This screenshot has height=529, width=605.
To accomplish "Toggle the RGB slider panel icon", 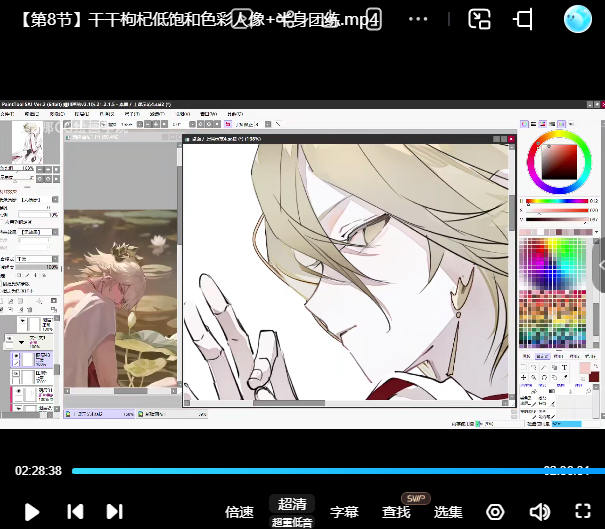I will tap(533, 124).
